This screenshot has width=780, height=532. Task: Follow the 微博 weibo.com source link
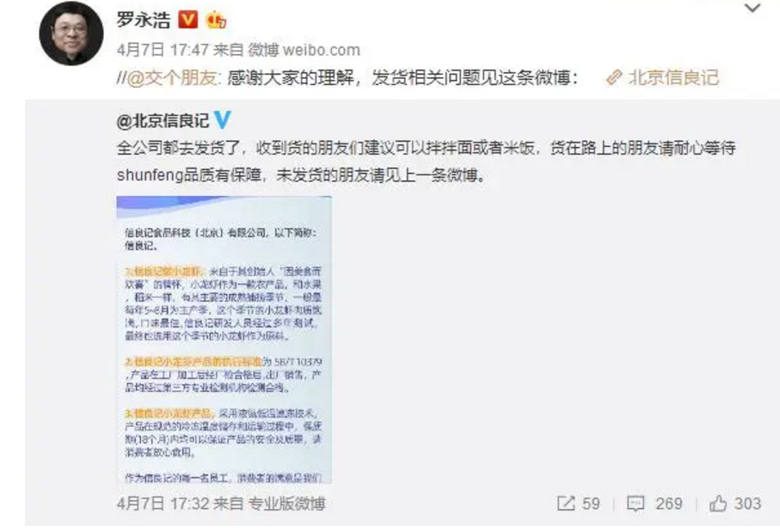click(304, 50)
